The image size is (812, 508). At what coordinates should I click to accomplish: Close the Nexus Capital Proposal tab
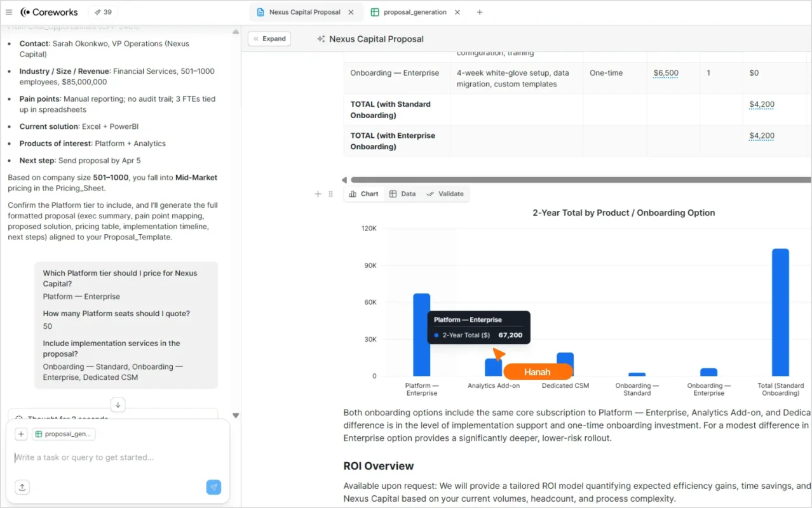351,12
